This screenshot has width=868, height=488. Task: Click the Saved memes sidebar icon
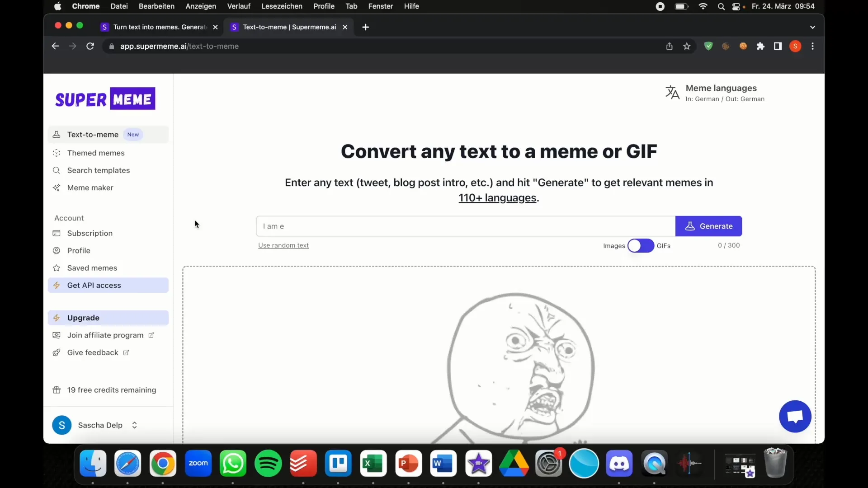click(x=57, y=267)
